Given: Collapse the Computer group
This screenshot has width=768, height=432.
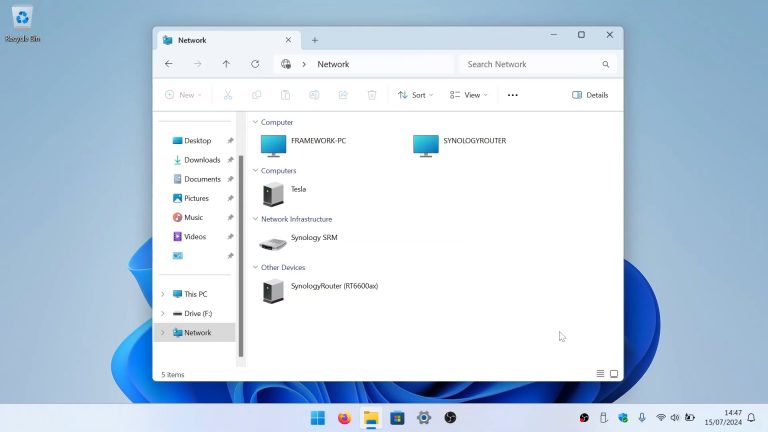Looking at the screenshot, I should [x=255, y=122].
